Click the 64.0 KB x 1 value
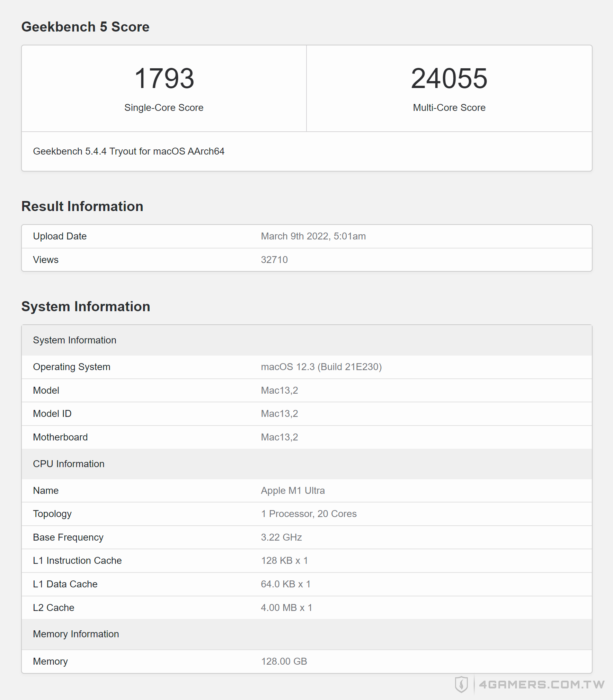The image size is (613, 700). tap(286, 584)
